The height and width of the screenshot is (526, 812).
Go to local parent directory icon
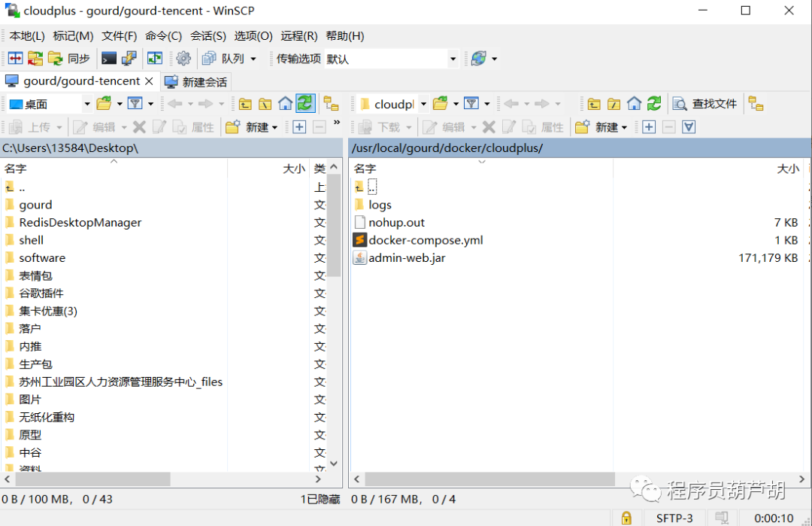[245, 104]
